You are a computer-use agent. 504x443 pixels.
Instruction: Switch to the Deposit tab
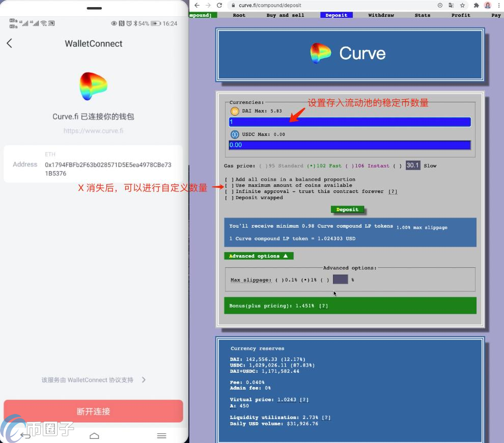(336, 15)
